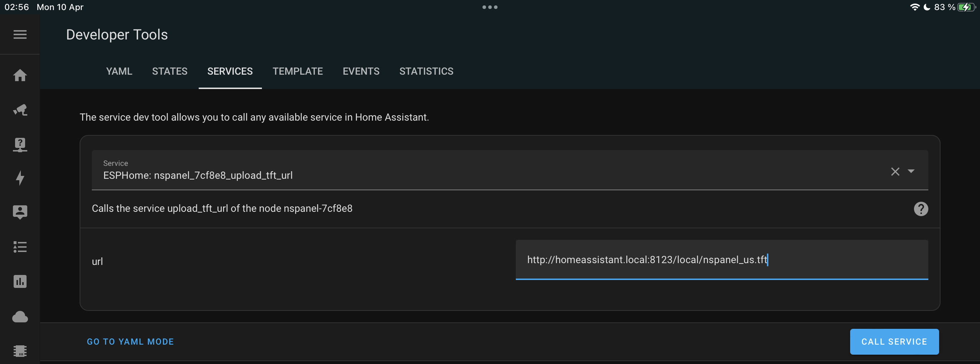Open the logbook list icon in sidebar
980x364 pixels.
(x=19, y=247)
